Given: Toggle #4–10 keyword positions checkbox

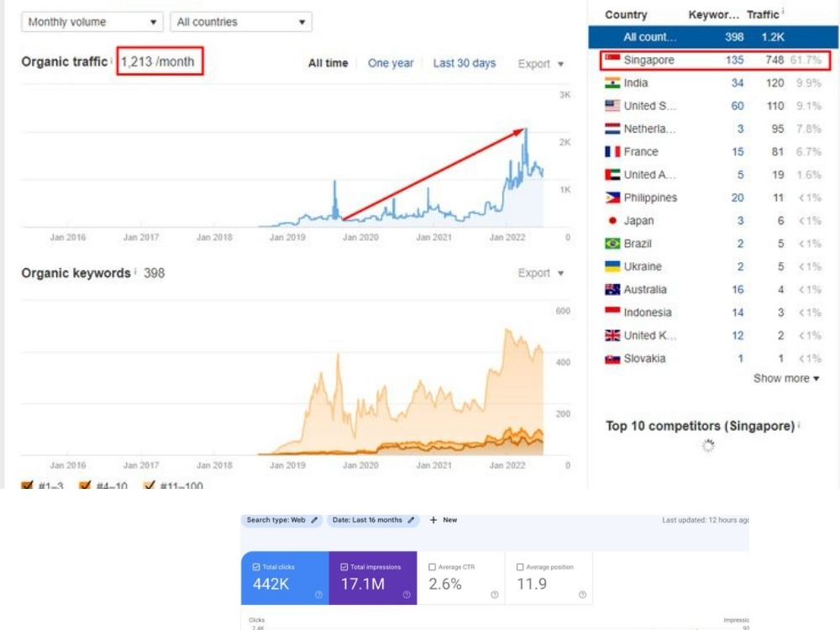Looking at the screenshot, I should pos(85,485).
